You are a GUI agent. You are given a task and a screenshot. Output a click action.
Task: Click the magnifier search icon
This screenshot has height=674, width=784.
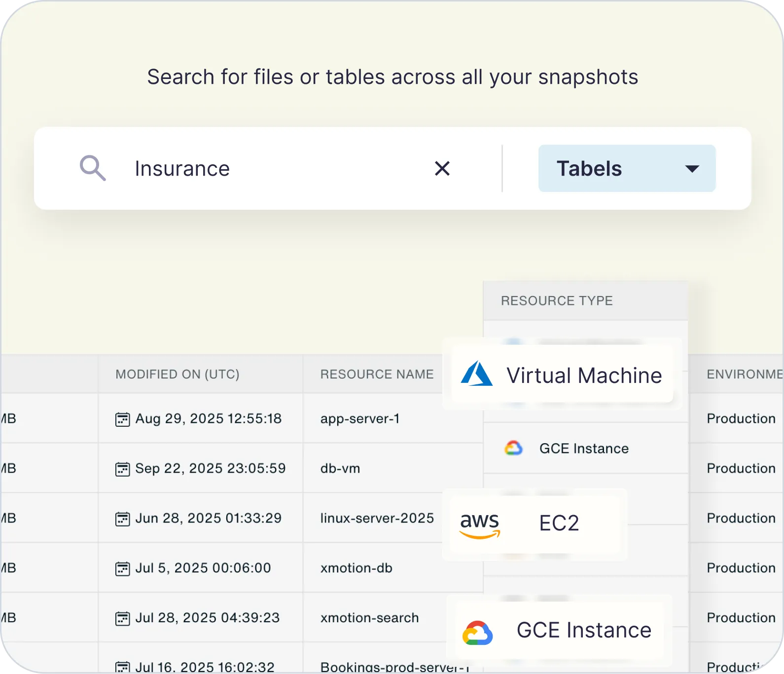(x=93, y=168)
